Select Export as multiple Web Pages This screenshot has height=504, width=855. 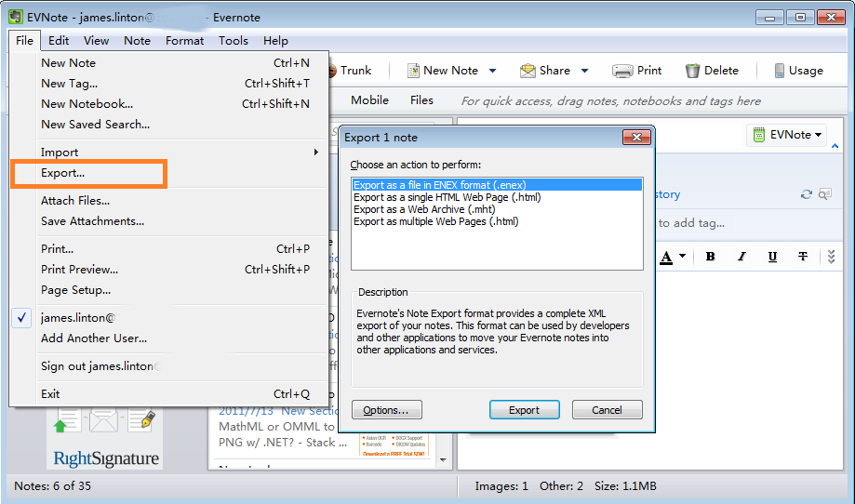click(497, 221)
